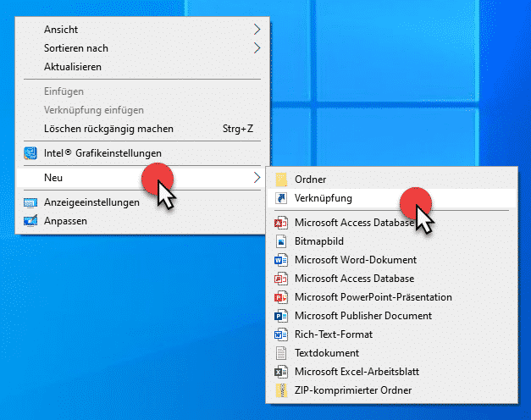Image resolution: width=531 pixels, height=420 pixels.
Task: Click the Bitmapbild image icon
Action: pyautogui.click(x=281, y=241)
